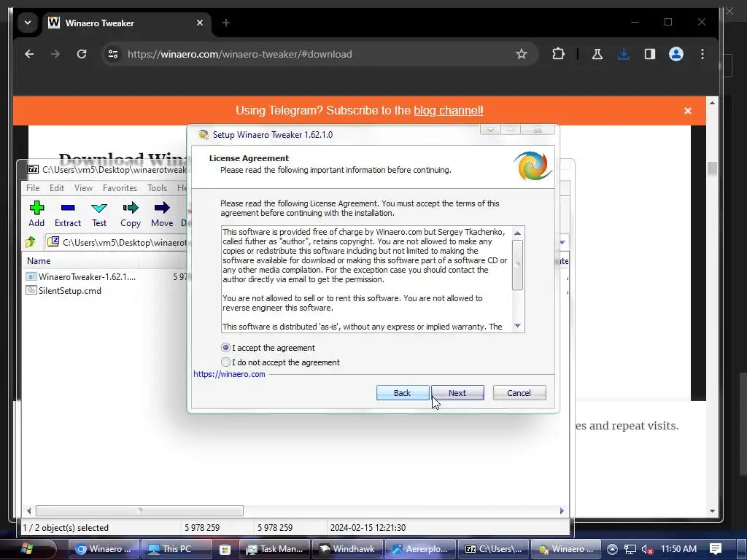The width and height of the screenshot is (747, 560).
Task: Go up one folder in 7-Zip
Action: (x=31, y=242)
